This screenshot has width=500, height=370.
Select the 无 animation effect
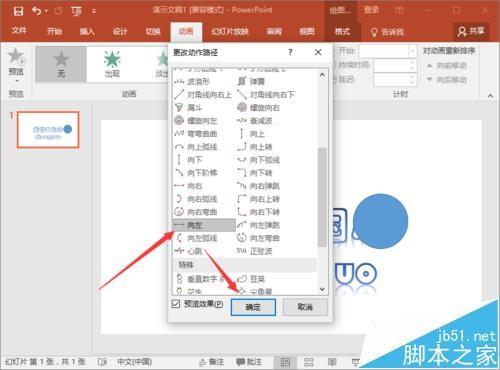[x=61, y=64]
